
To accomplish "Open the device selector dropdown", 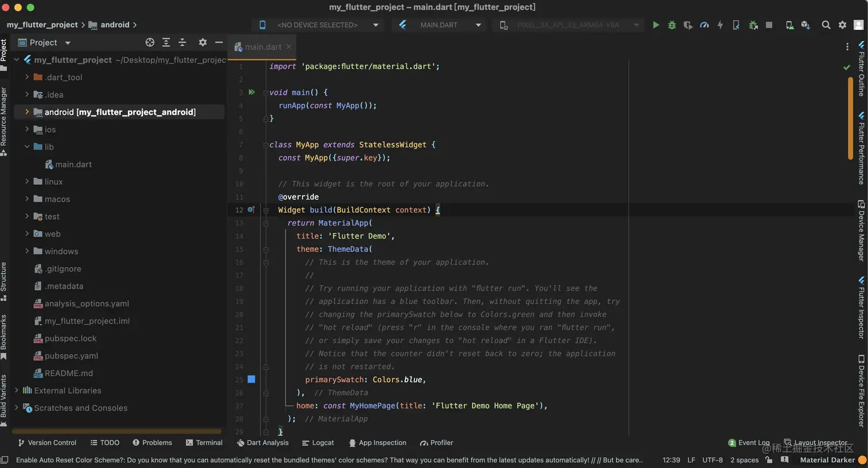I will (x=319, y=25).
